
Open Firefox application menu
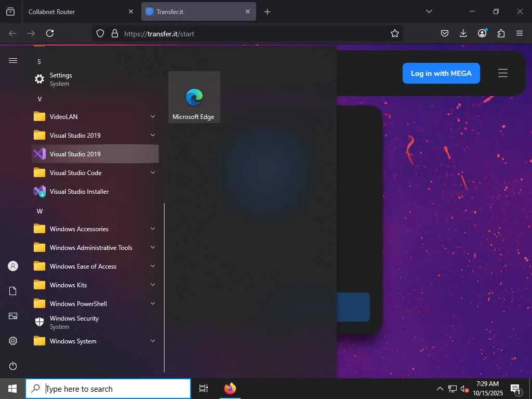click(520, 33)
